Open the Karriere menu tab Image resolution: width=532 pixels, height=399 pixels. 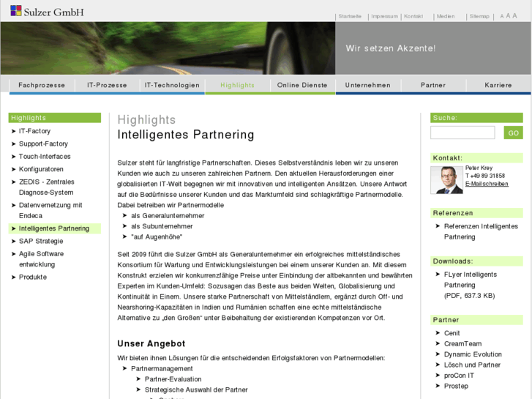[x=498, y=85]
